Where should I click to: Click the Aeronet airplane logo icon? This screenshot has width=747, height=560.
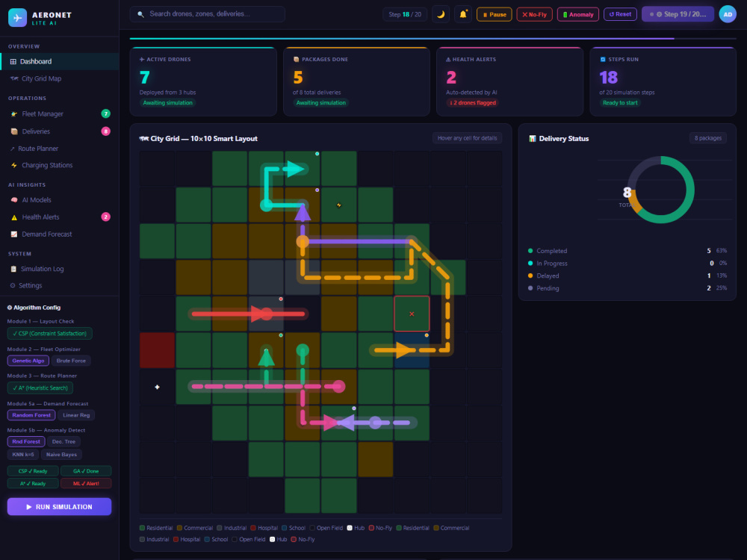coord(18,18)
